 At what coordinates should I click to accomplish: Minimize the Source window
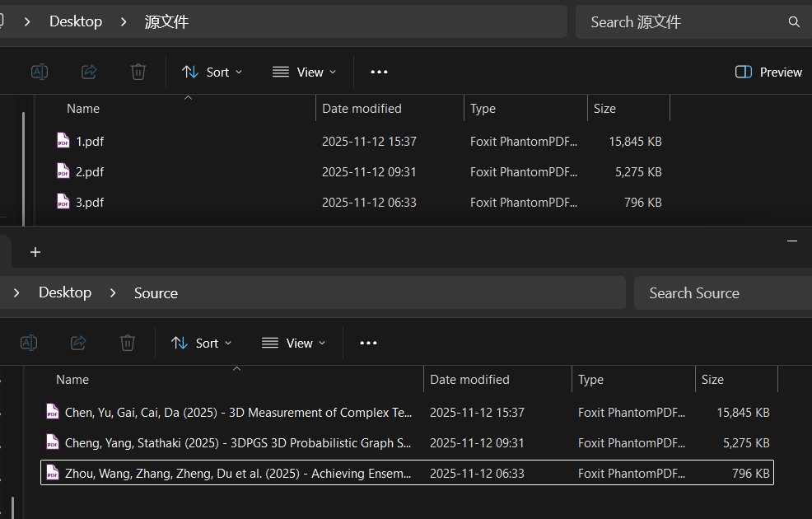coord(791,241)
